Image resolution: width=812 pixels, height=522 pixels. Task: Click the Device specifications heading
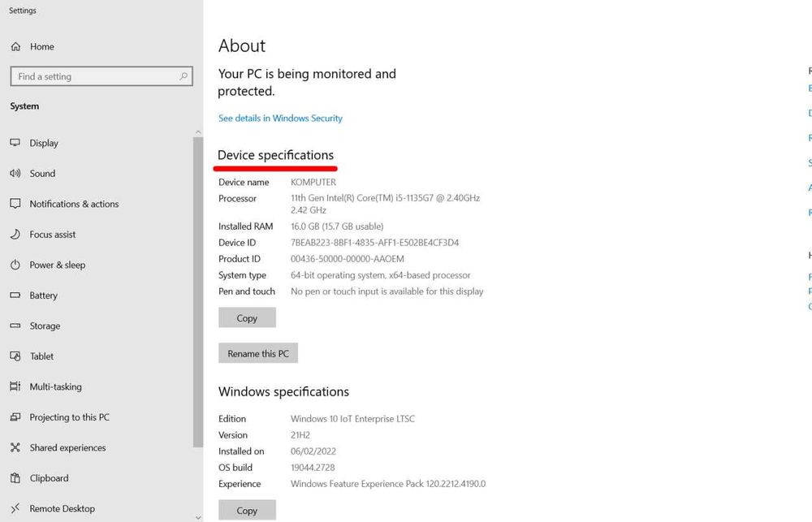[x=275, y=155]
